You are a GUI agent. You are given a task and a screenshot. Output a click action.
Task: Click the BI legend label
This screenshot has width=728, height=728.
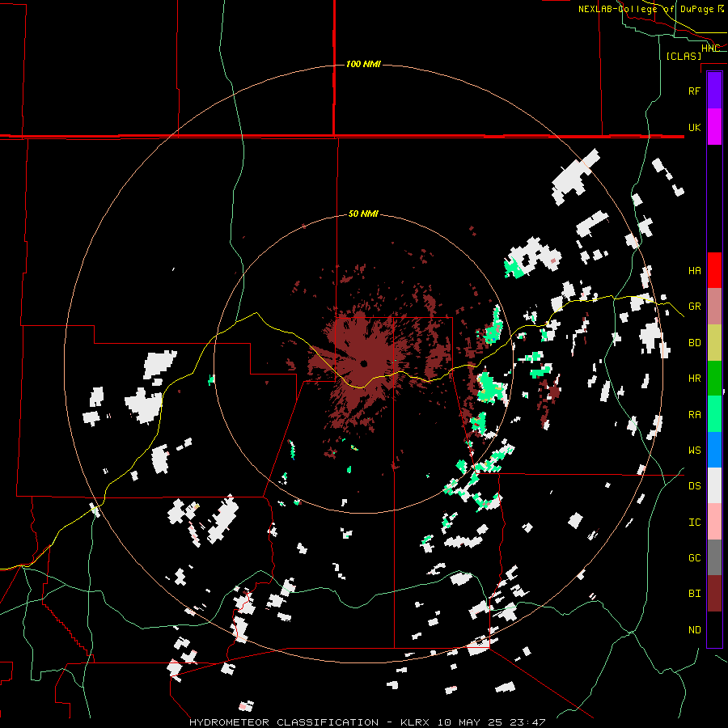(695, 594)
